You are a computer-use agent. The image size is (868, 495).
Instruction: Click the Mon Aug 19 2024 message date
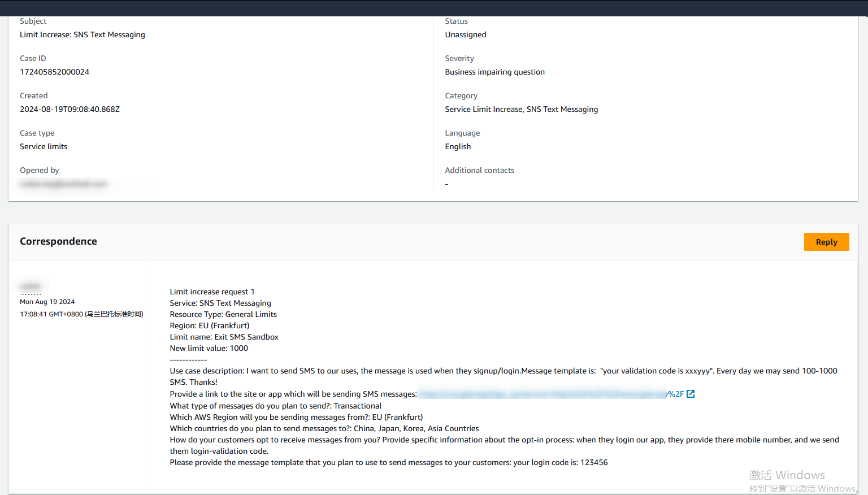point(47,302)
